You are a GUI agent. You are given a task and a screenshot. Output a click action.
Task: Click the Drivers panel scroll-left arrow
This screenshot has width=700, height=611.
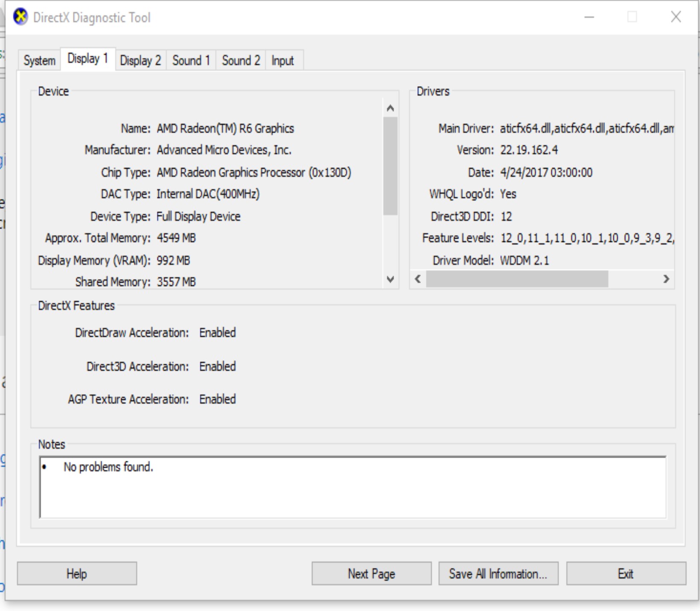click(x=418, y=279)
